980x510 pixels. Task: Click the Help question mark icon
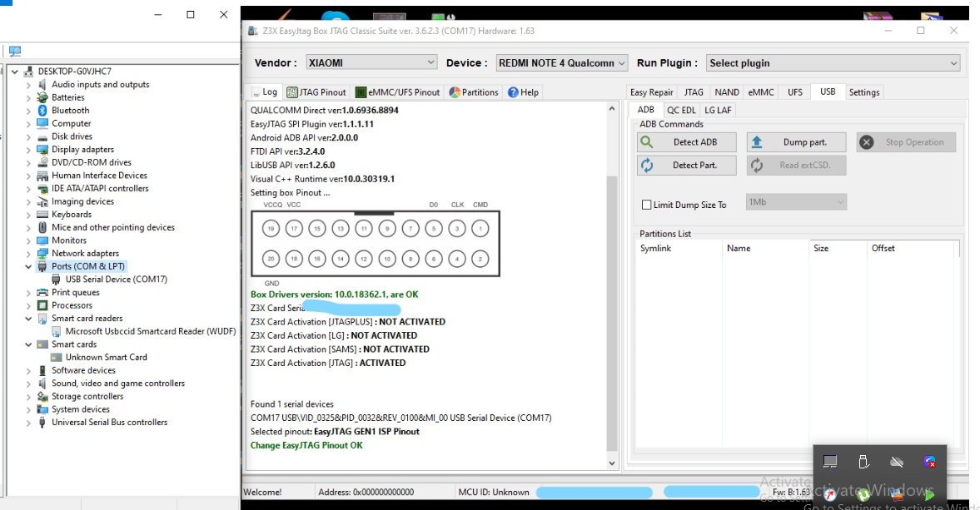coord(513,92)
